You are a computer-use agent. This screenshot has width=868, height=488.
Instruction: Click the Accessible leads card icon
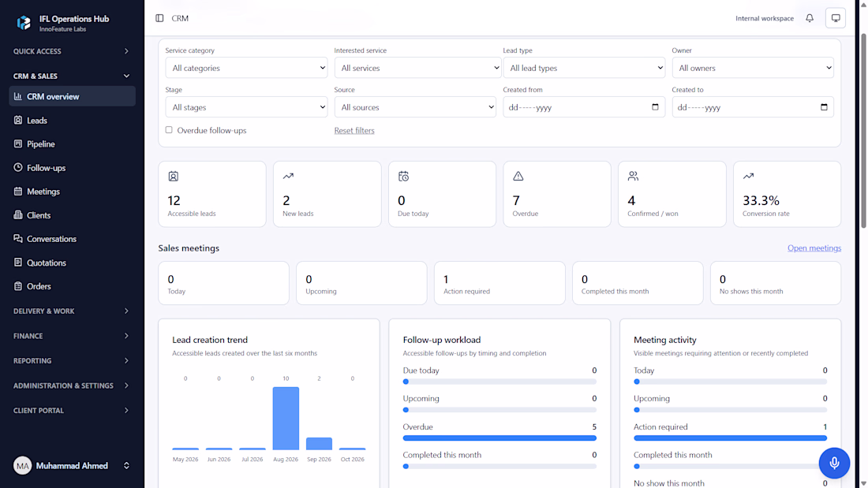(x=174, y=177)
